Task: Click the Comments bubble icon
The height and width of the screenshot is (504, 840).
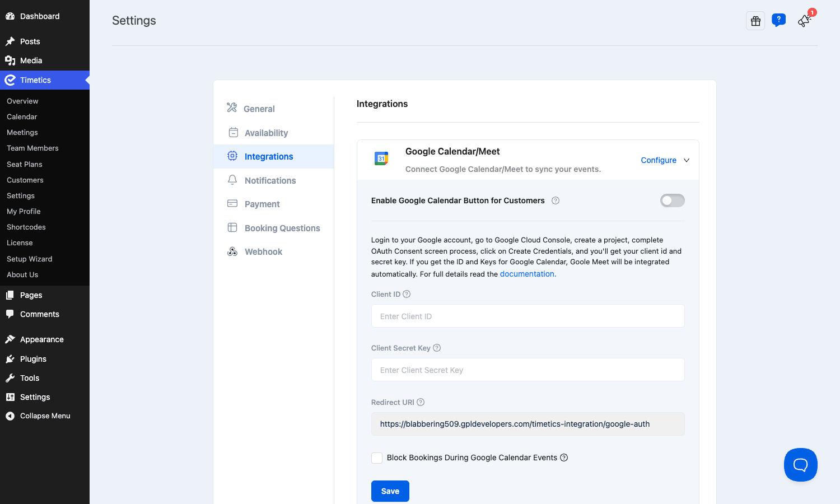Action: [10, 314]
